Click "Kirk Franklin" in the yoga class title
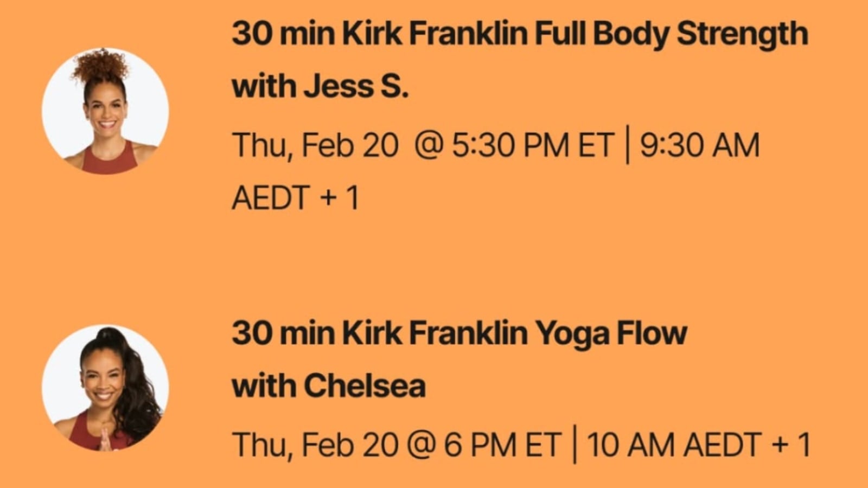 (x=435, y=333)
